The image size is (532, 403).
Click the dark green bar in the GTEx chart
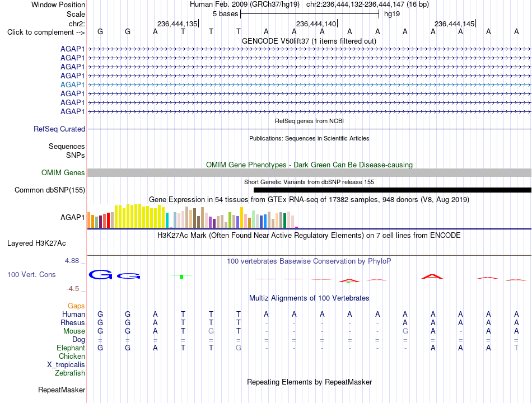click(284, 220)
